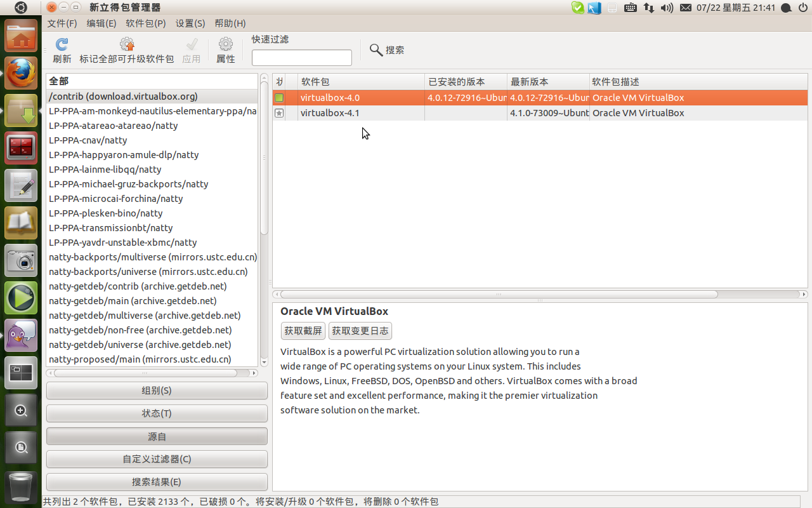Open package Properties (属性) gear icon

225,44
